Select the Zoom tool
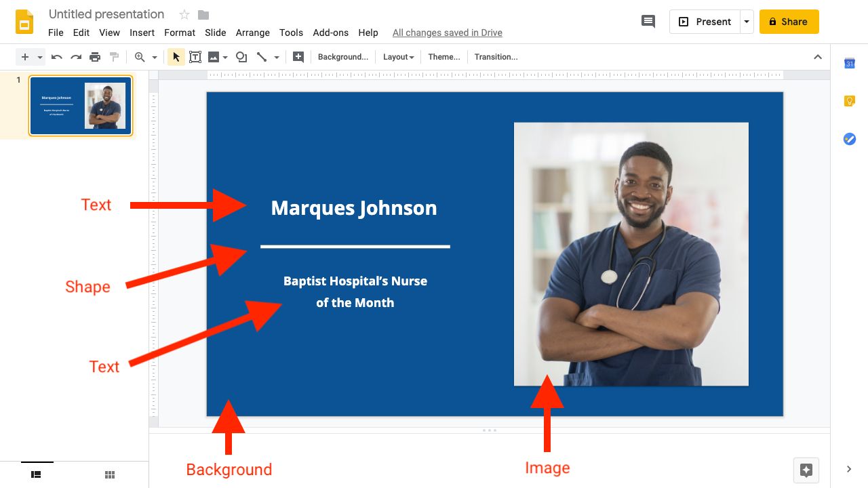 click(x=139, y=57)
